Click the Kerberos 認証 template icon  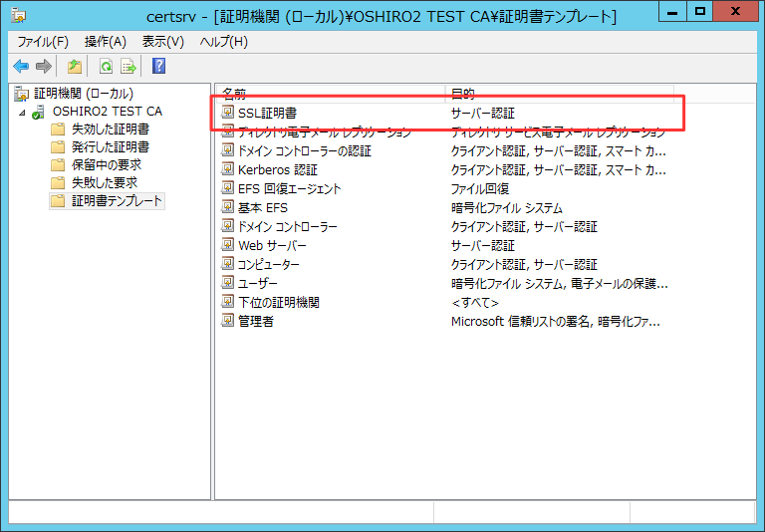coord(227,169)
